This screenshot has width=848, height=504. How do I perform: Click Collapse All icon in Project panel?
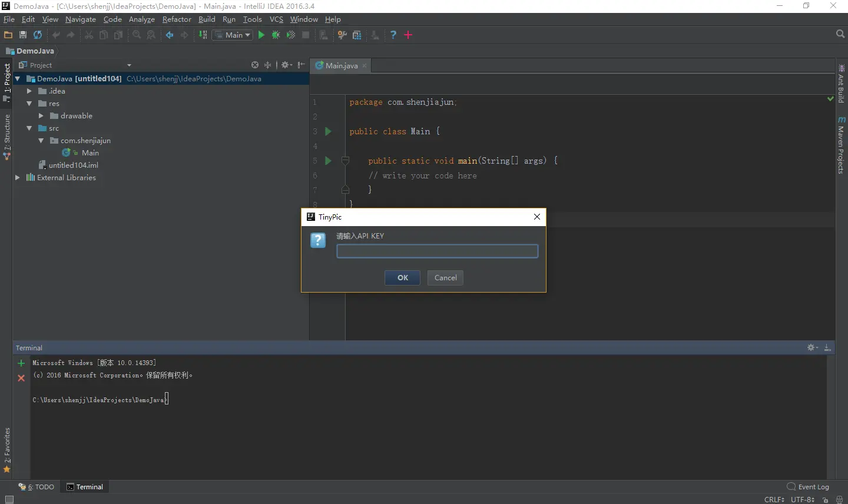coord(267,65)
